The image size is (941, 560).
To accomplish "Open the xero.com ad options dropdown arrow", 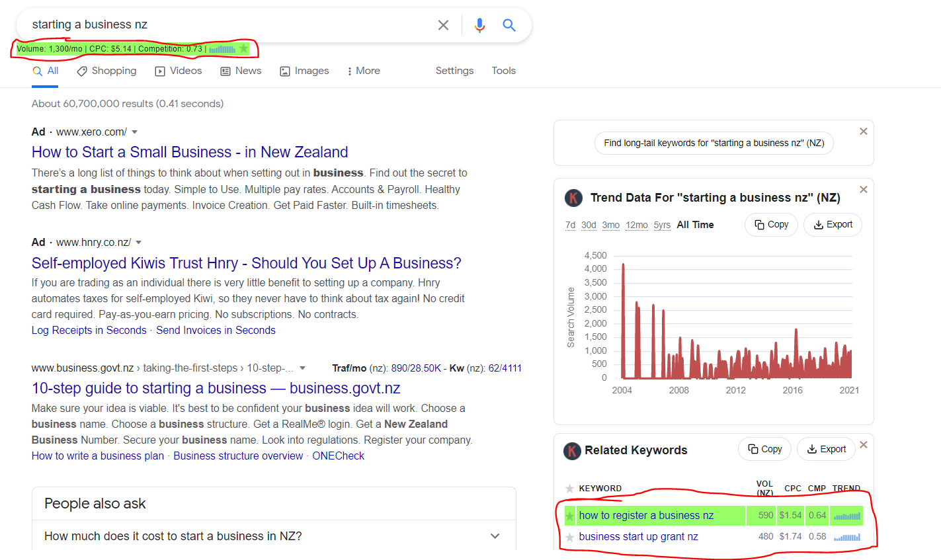I will tap(135, 132).
